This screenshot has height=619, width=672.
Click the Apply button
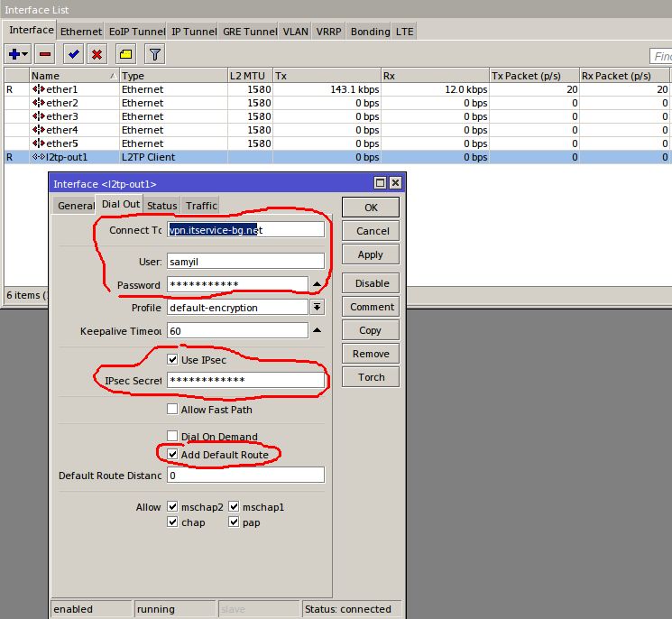pyautogui.click(x=371, y=254)
